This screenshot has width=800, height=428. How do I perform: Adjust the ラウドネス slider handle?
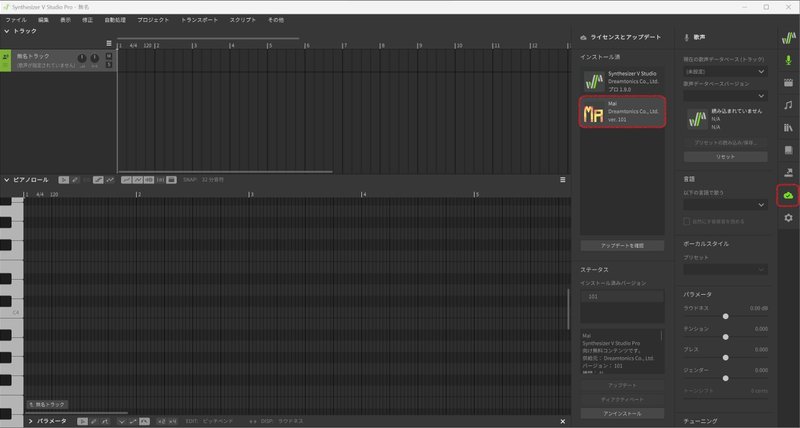pos(726,316)
